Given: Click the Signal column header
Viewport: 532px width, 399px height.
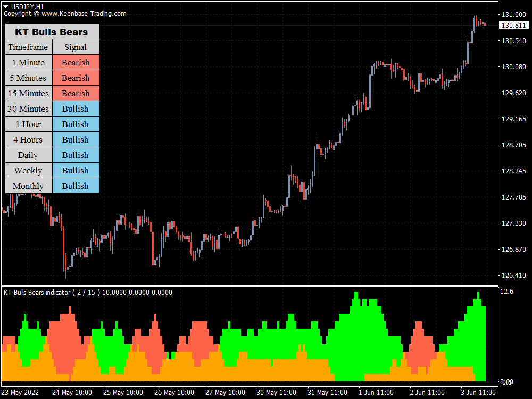Looking at the screenshot, I should 76,47.
